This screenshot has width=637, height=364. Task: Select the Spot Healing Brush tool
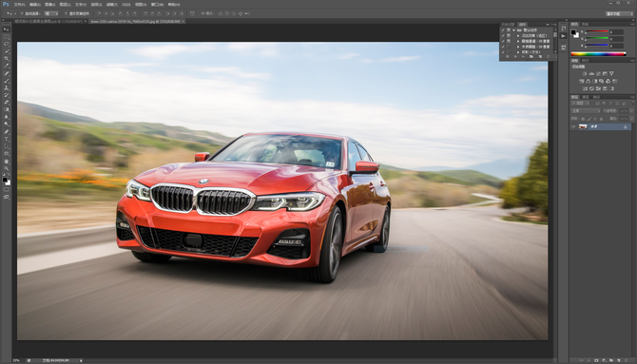pos(6,73)
